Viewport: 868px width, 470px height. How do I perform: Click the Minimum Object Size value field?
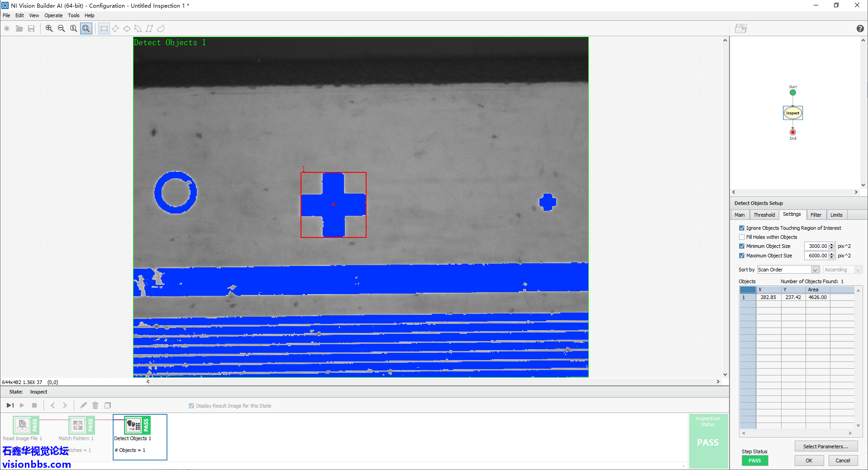(x=816, y=246)
